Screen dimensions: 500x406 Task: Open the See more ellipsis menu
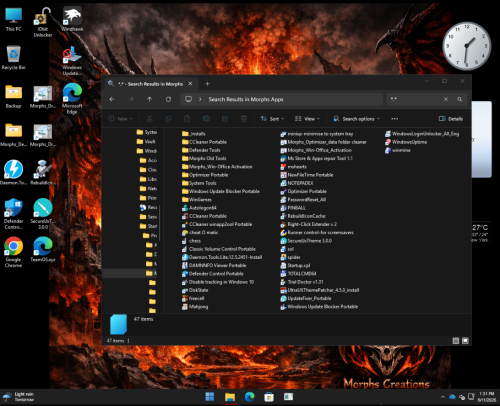(x=395, y=119)
